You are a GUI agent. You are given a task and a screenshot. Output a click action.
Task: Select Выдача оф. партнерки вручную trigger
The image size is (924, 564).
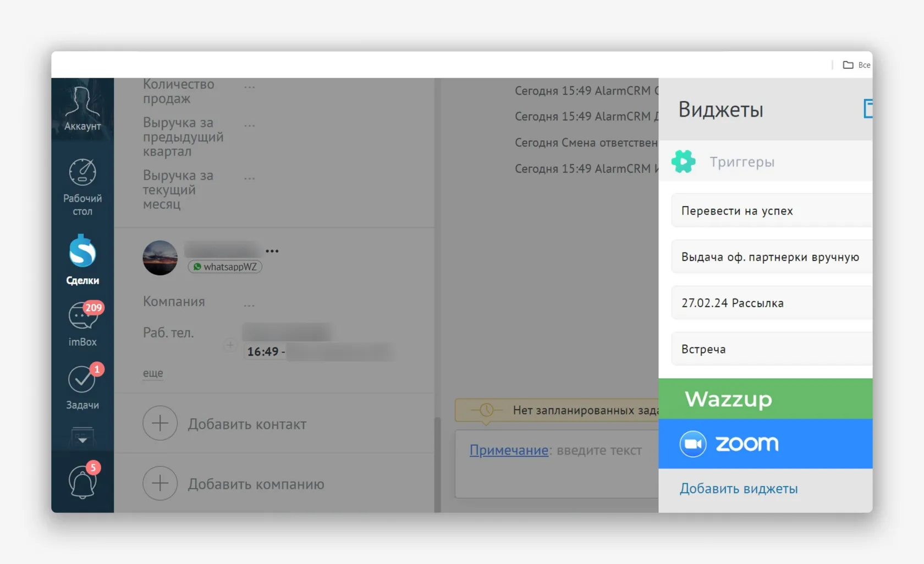coord(771,257)
